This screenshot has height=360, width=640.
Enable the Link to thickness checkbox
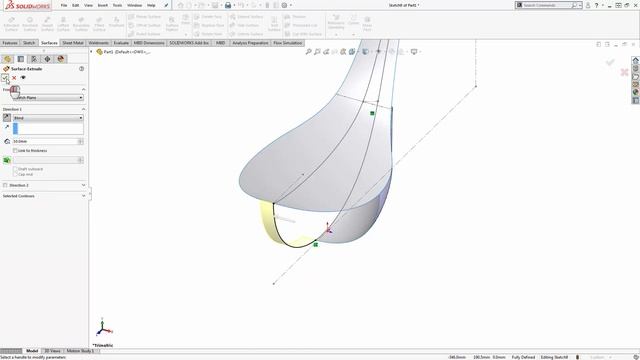pyautogui.click(x=16, y=151)
